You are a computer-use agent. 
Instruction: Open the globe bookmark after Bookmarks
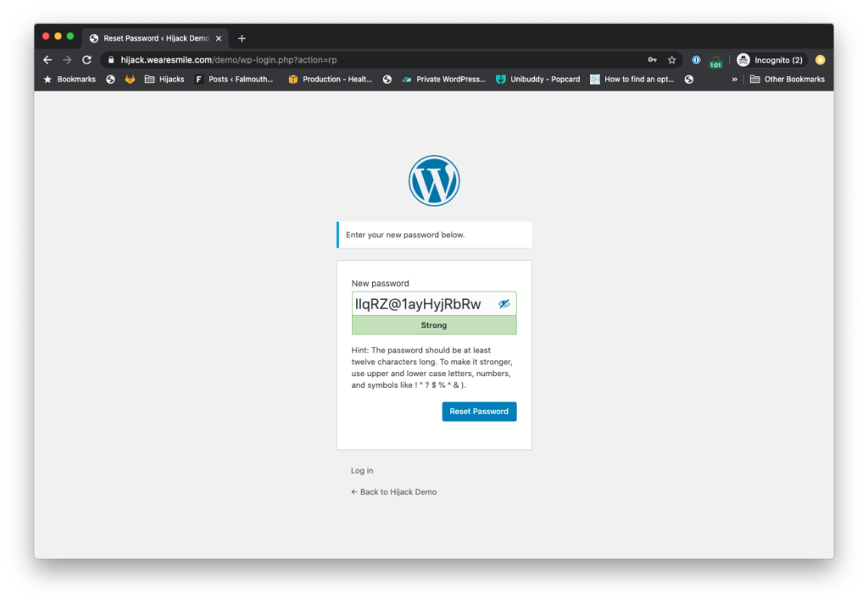coord(111,79)
